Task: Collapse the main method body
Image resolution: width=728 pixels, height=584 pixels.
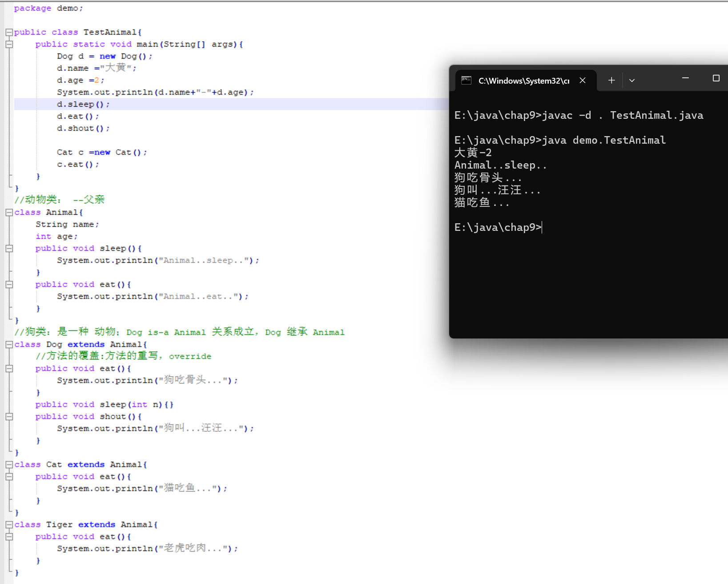Action: coord(8,44)
